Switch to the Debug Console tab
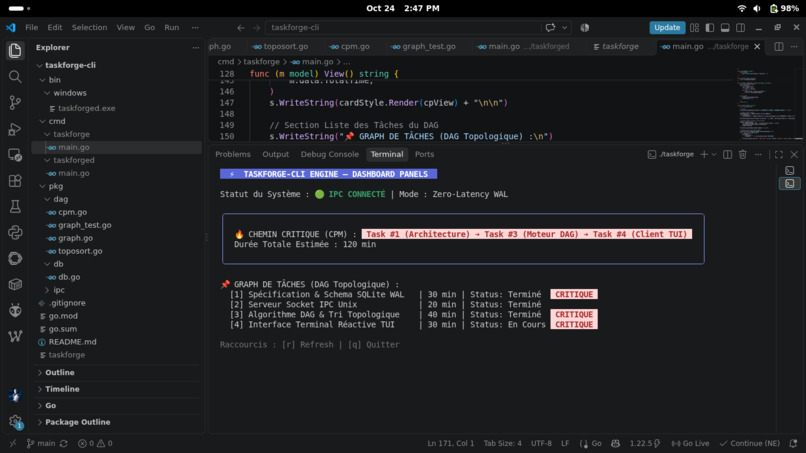This screenshot has height=453, width=806. (x=329, y=154)
